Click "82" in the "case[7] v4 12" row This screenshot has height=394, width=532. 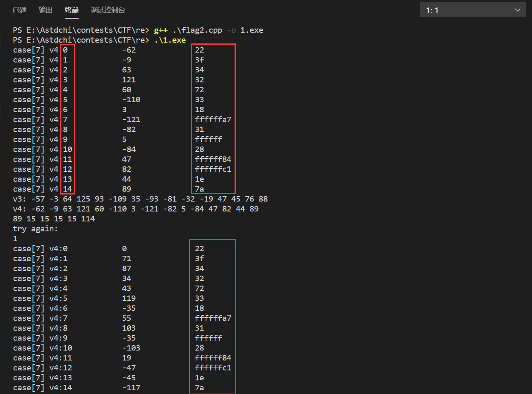coord(127,169)
